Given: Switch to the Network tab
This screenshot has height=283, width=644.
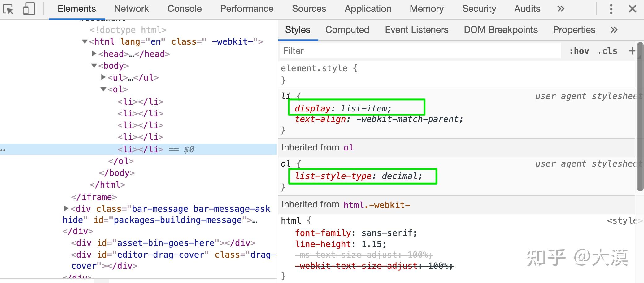Looking at the screenshot, I should pyautogui.click(x=131, y=9).
